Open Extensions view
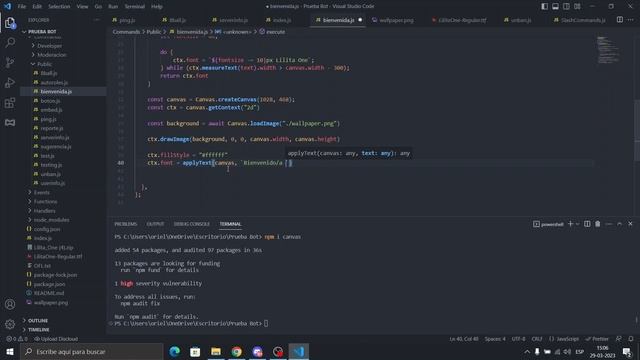Image resolution: width=640 pixels, height=360 pixels. pyautogui.click(x=10, y=103)
